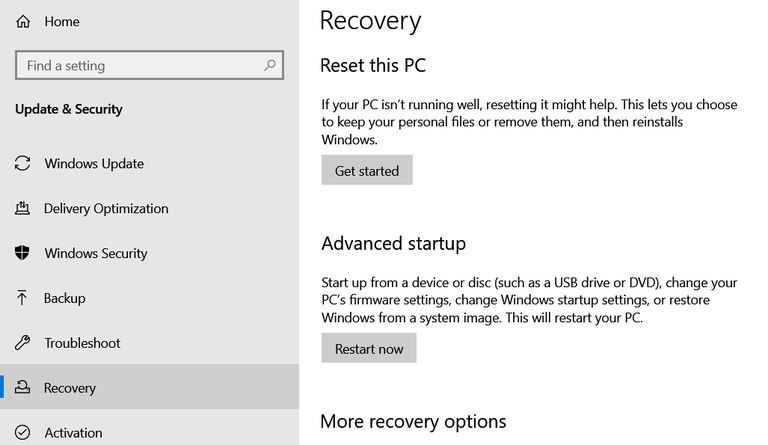Return to Settings Home
The image size is (768, 445).
point(62,21)
